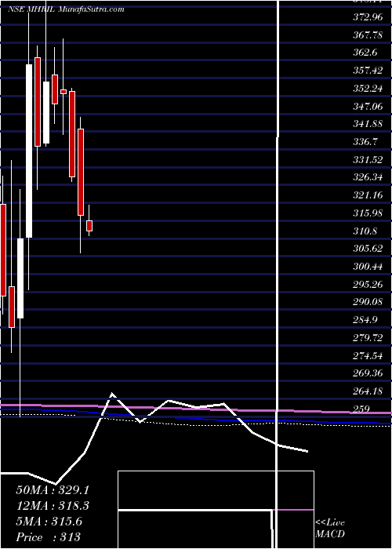
Task: Click the 284.9 price axis label
Action: pos(365,320)
